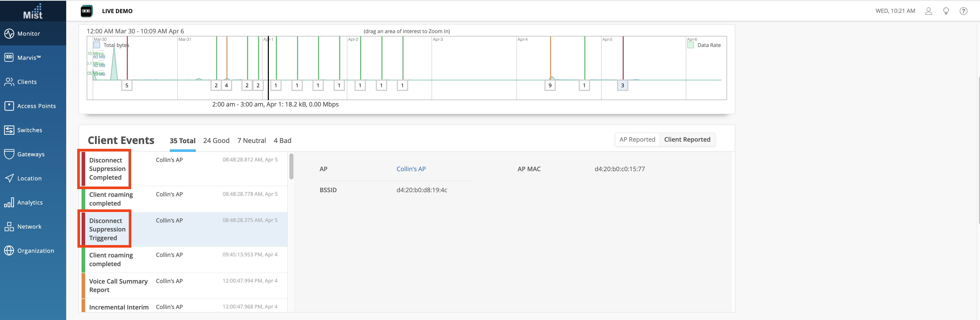
Task: Show only the 4 Bad events
Action: [x=282, y=141]
